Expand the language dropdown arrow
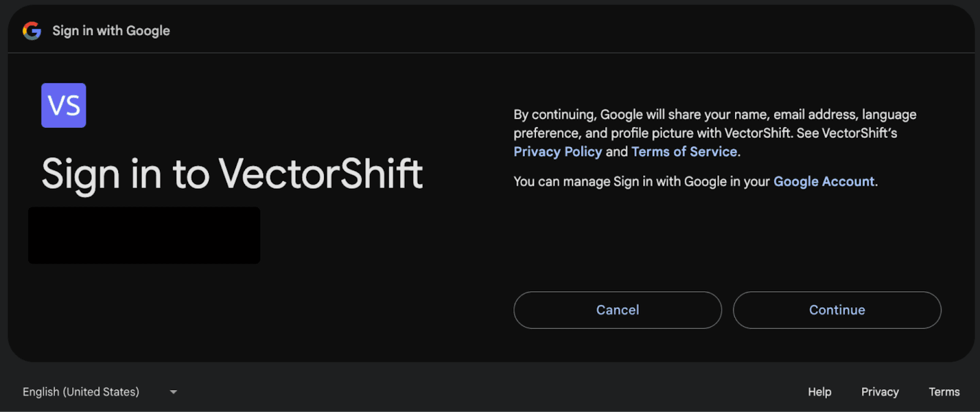This screenshot has height=412, width=980. pos(173,392)
